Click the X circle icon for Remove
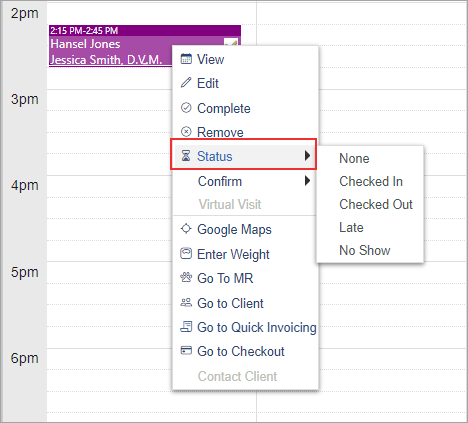The width and height of the screenshot is (468, 423). point(186,132)
